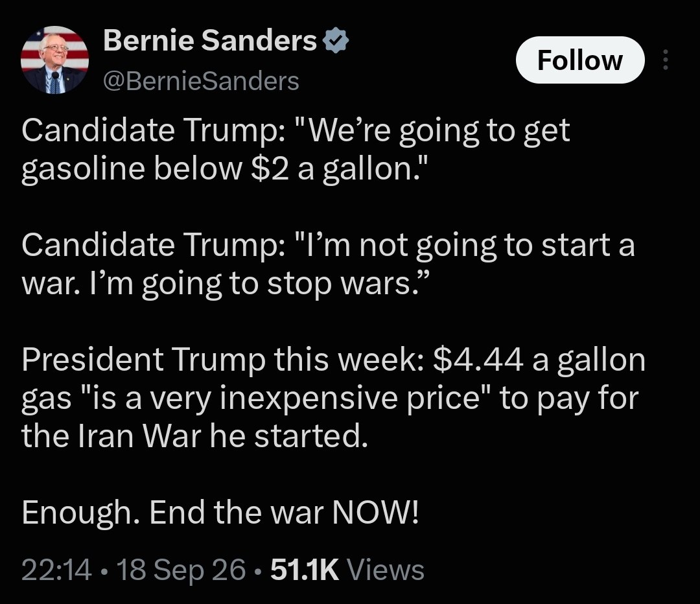Open the three-dot more options menu
The height and width of the screenshot is (604, 700).
click(665, 60)
